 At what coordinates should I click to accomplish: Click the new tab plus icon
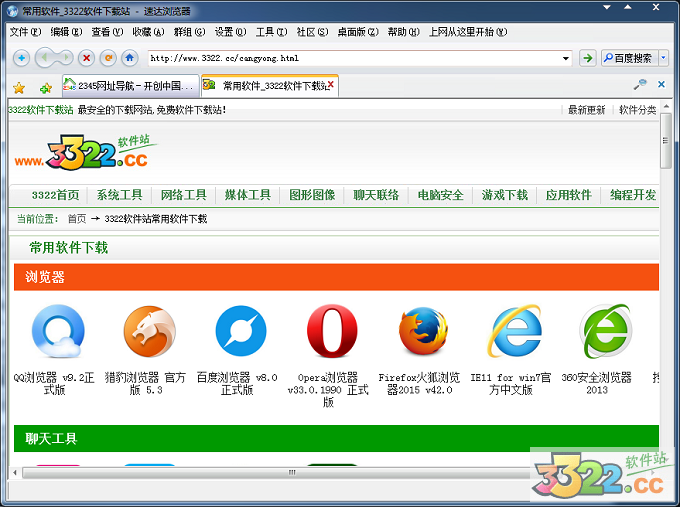21,58
